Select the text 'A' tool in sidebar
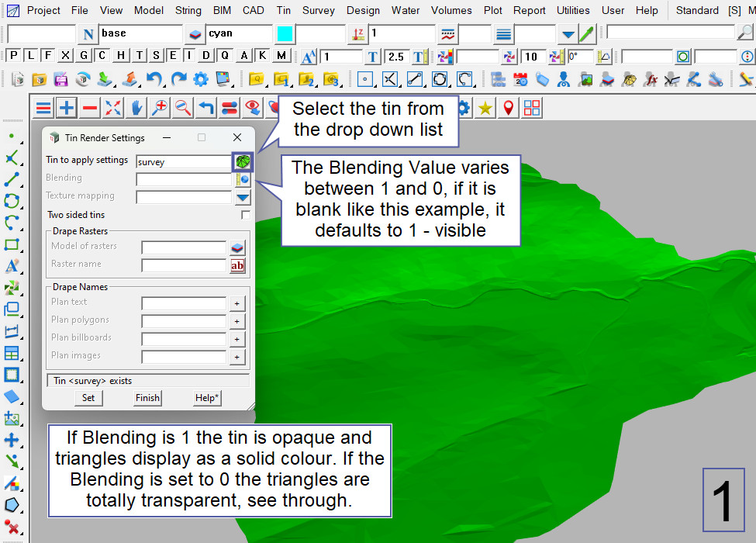The width and height of the screenshot is (756, 543). click(x=12, y=266)
